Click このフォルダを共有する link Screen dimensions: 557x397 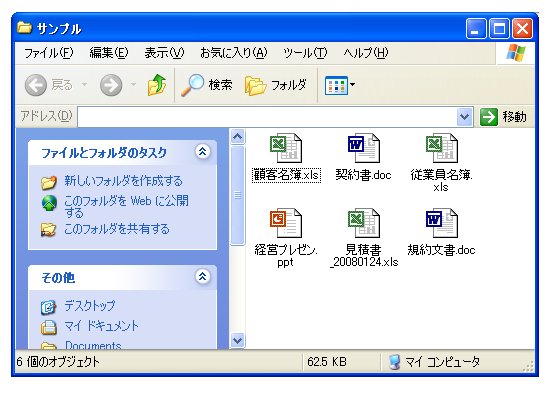pyautogui.click(x=117, y=229)
